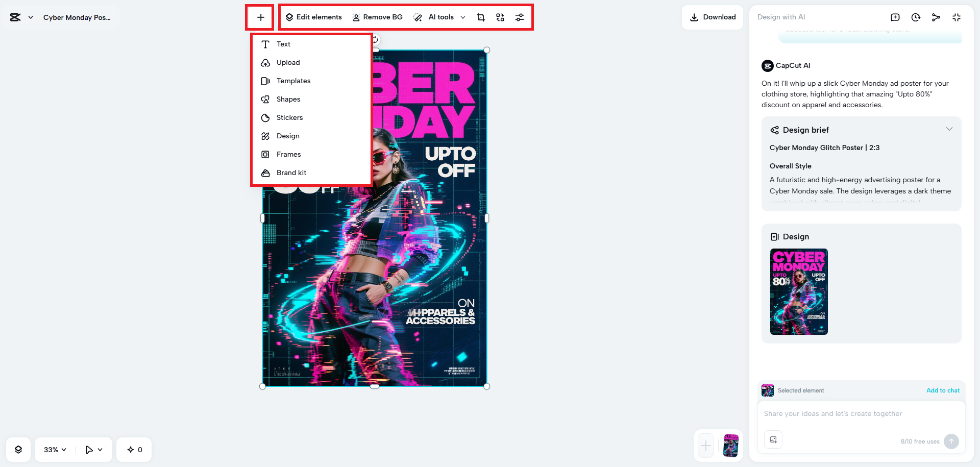Open the zoom level 33% dropdown
This screenshot has height=467, width=980.
pyautogui.click(x=54, y=450)
